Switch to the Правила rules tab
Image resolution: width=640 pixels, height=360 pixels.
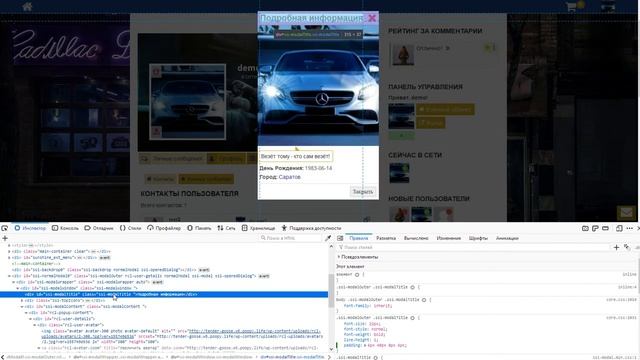359,238
